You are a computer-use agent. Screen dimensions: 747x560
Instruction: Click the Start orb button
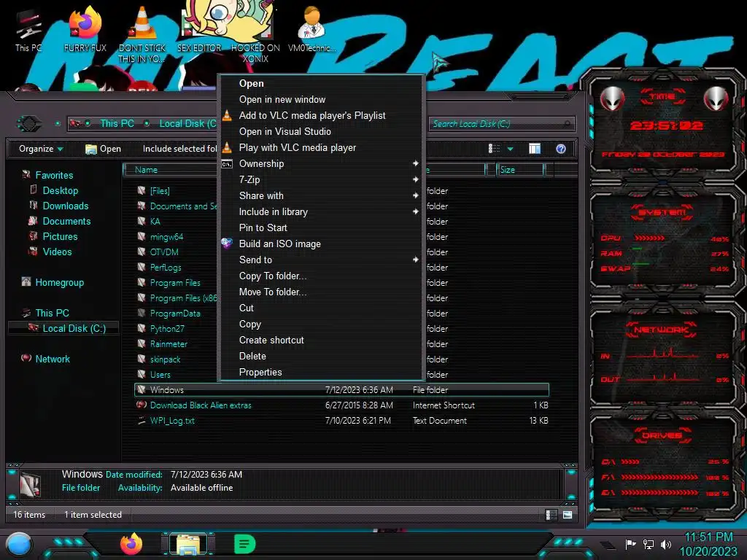[x=20, y=545]
